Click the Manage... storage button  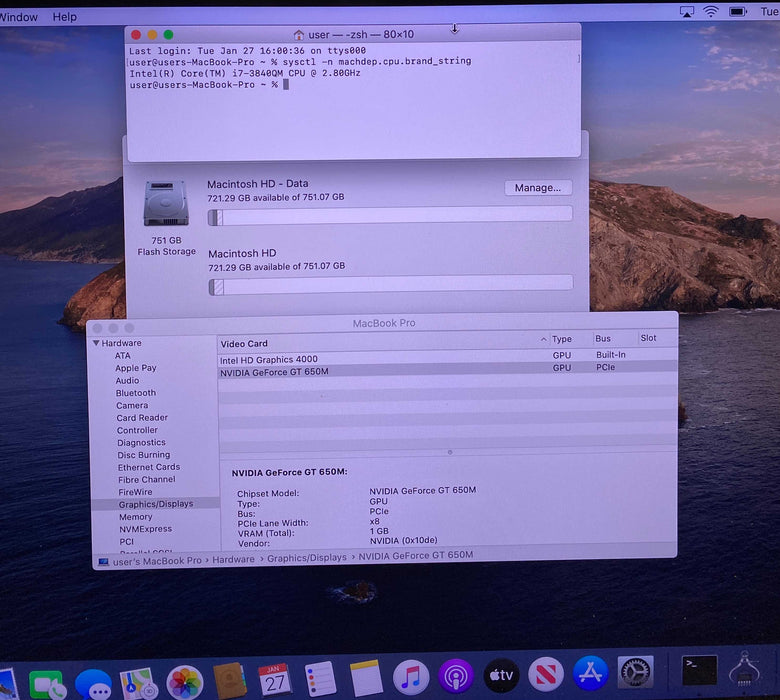(x=538, y=188)
